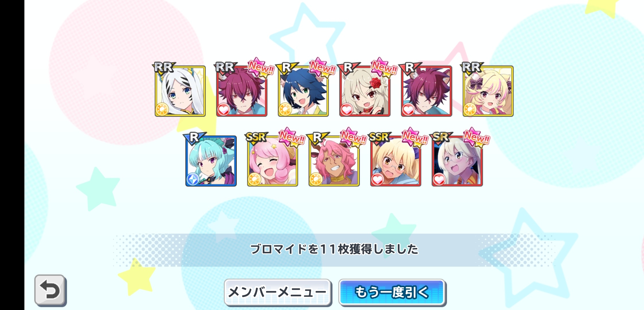The image size is (644, 310).
Task: Select the white tiger-striped hair RR card
Action: [180, 91]
